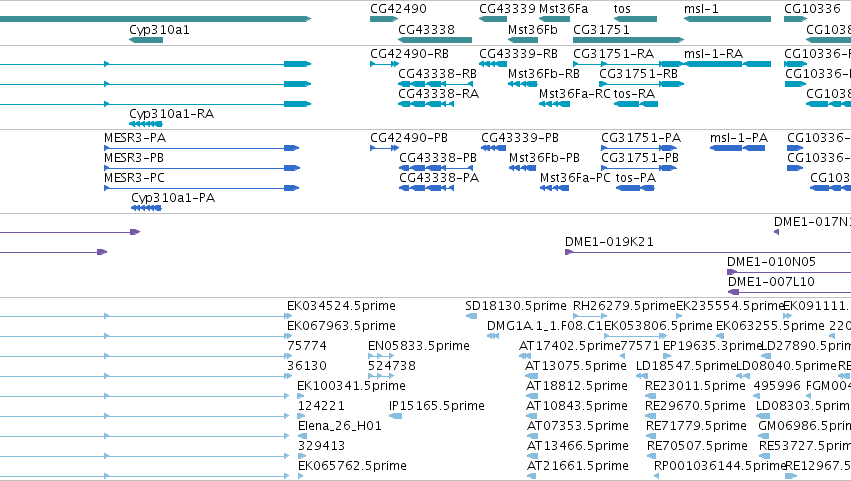Select the msl-1 gene label
Viewport: 851px width, 481px height.
[701, 9]
